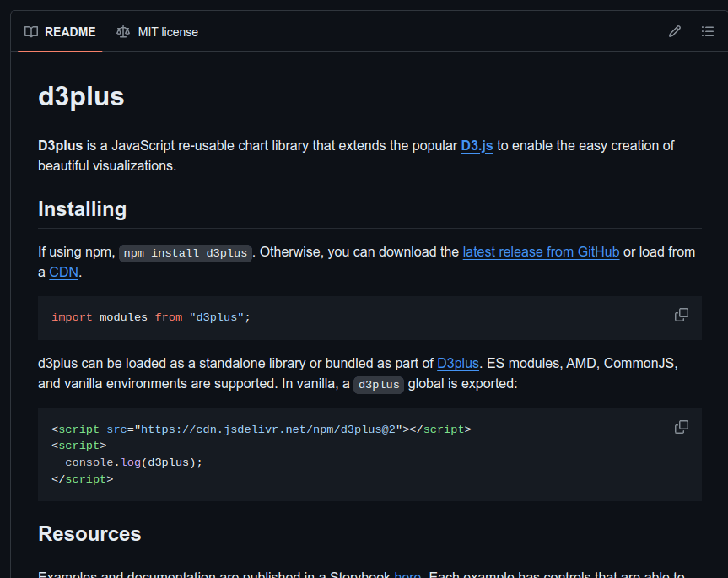Click the console.log(d3plus) code line

(134, 462)
